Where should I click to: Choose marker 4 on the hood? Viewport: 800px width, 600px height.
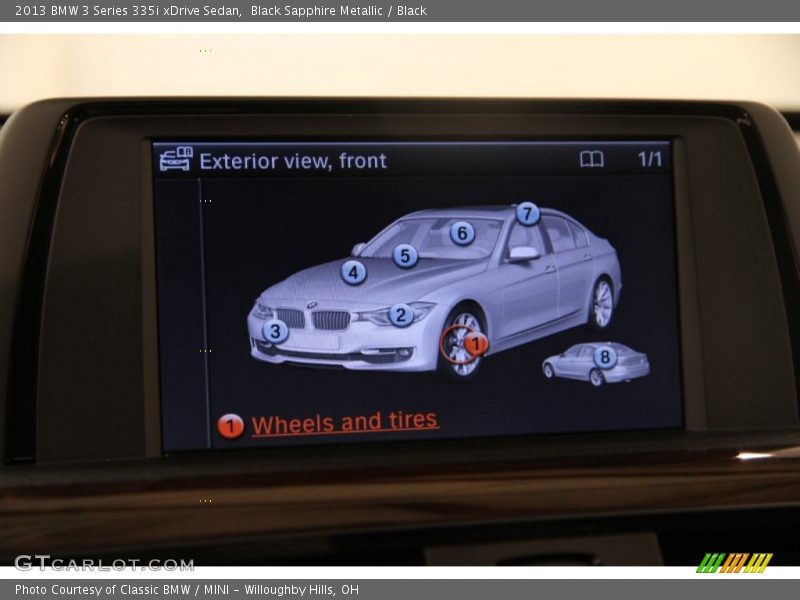pyautogui.click(x=353, y=272)
